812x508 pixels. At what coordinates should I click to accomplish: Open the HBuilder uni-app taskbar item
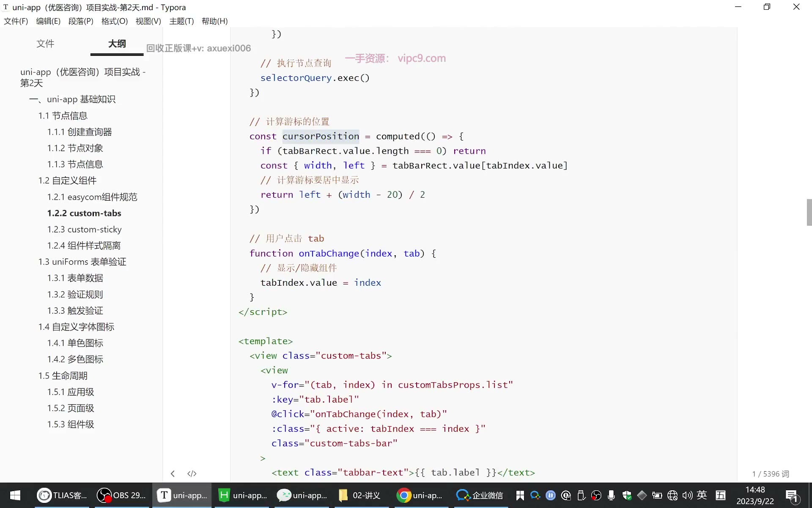[x=242, y=495]
